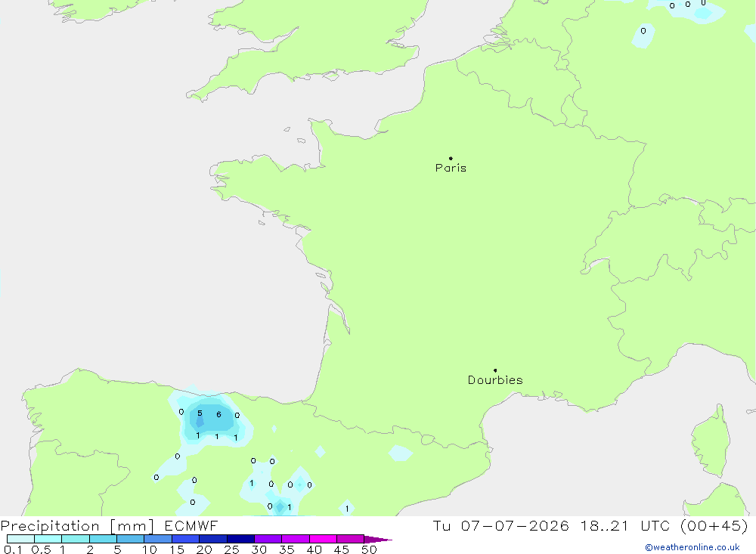Select the Dourbies location dot marker
This screenshot has width=756, height=554.
495,370
